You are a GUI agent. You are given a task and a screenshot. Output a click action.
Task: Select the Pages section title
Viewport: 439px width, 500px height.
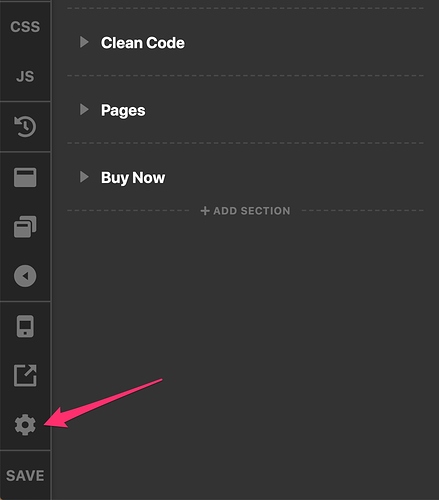tap(123, 111)
